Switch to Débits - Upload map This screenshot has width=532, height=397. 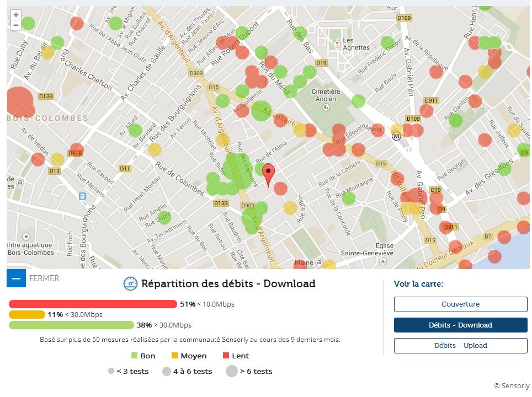tap(460, 346)
